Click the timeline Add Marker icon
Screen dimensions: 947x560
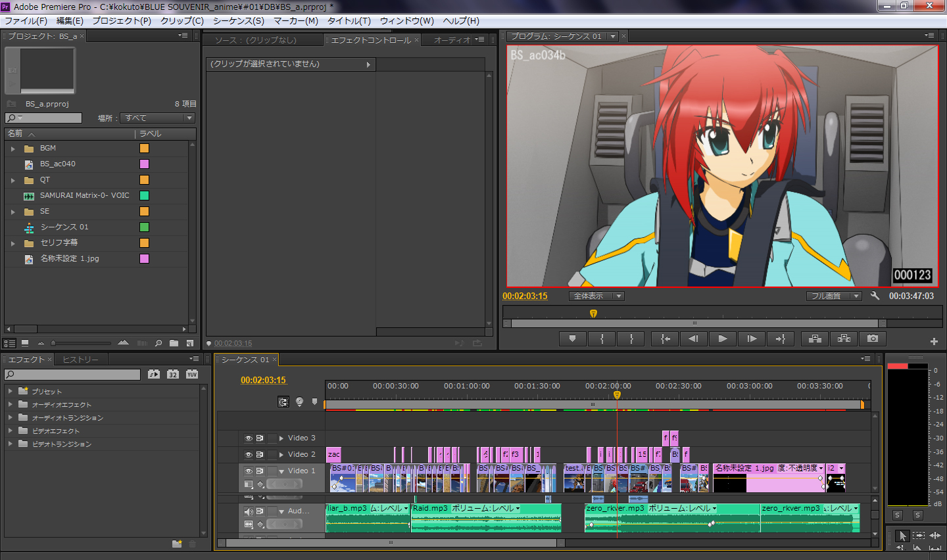pyautogui.click(x=314, y=402)
